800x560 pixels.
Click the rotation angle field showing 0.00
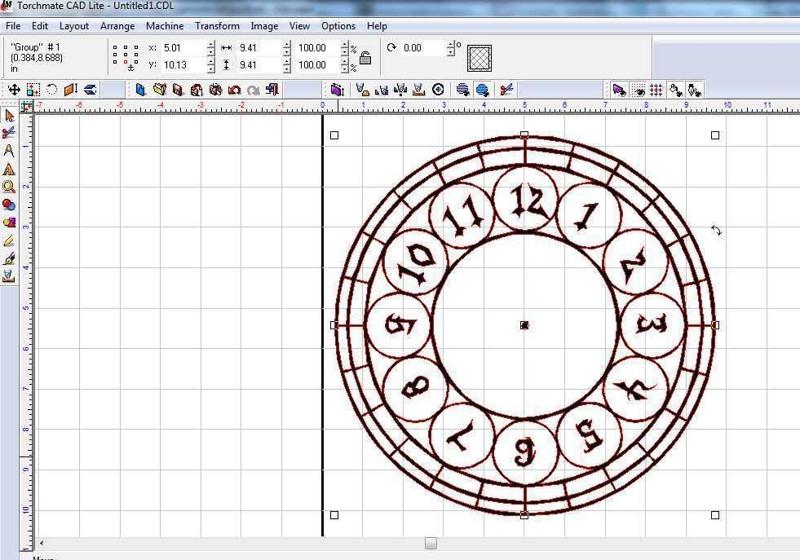[423, 48]
